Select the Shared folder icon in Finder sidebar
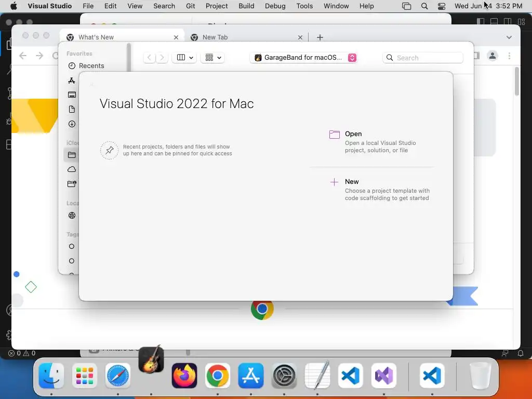Screen dimensions: 532x399 pos(72,184)
